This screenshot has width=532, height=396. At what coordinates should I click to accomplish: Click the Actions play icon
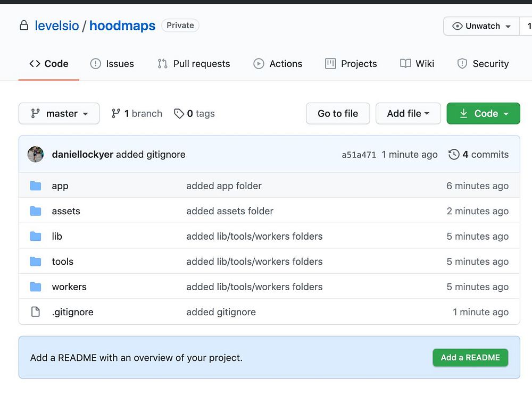tap(259, 64)
